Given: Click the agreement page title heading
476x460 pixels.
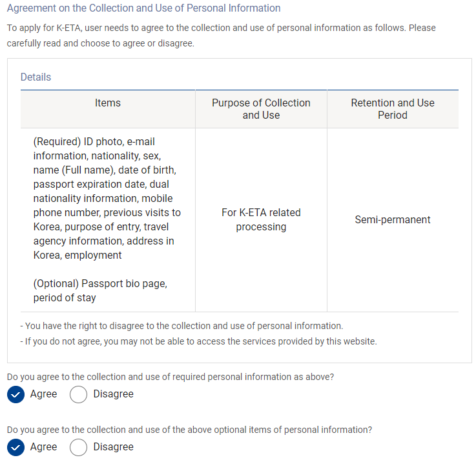Looking at the screenshot, I should click(x=143, y=8).
